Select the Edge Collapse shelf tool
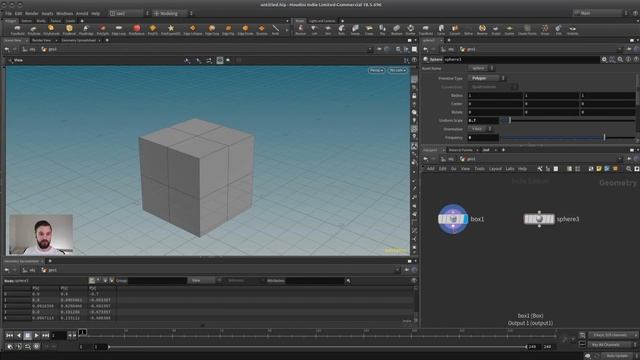 193,29
